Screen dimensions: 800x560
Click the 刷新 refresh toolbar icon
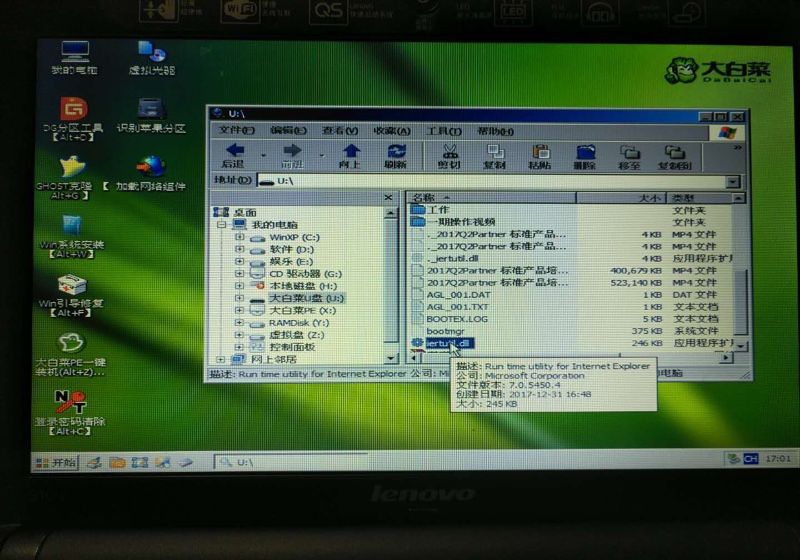396,156
